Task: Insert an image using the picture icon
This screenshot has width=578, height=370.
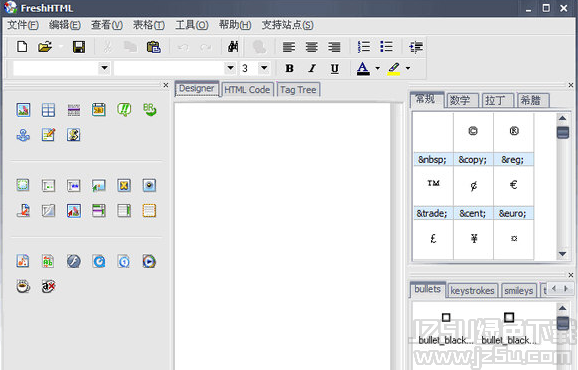Action: (x=23, y=110)
